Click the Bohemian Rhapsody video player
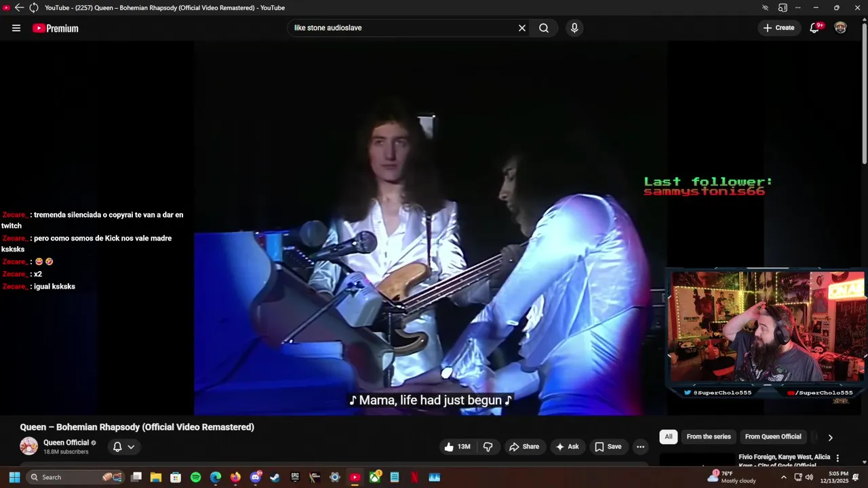 (x=431, y=228)
